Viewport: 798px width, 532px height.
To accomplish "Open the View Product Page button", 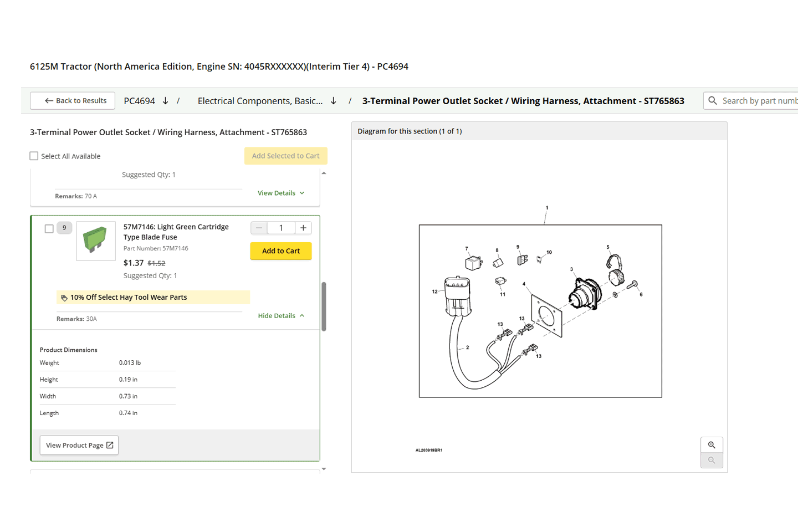I will [79, 445].
